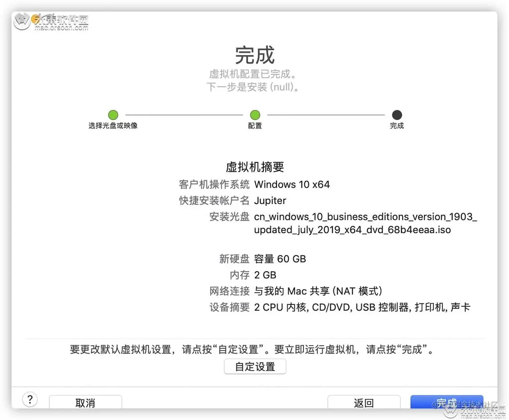Viewport: 509px width, 420px height.
Task: Click the 设备摘要 label
Action: [x=229, y=307]
